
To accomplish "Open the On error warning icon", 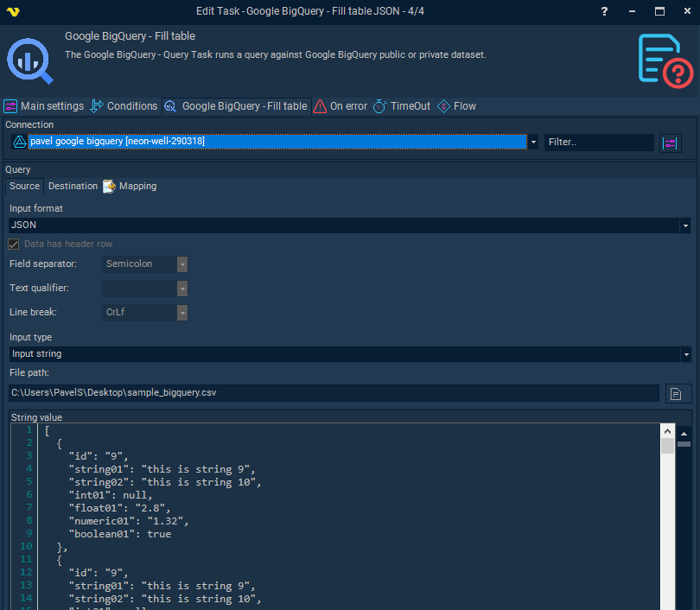I will [x=321, y=105].
